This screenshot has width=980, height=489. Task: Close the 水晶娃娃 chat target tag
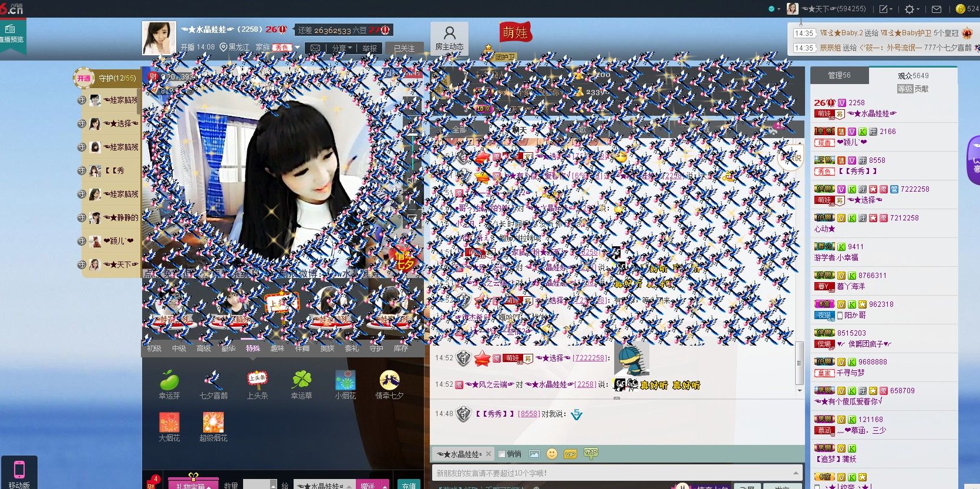489,454
